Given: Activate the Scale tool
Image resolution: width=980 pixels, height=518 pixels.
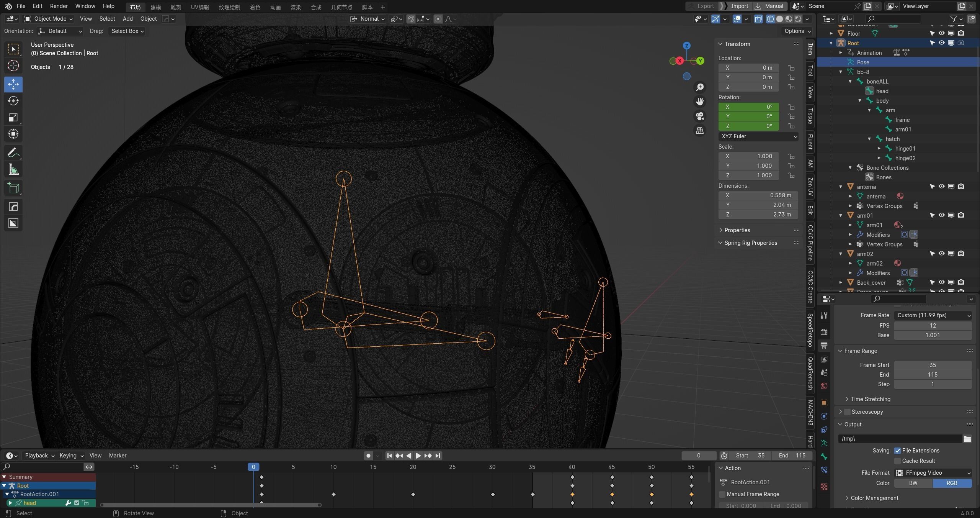Looking at the screenshot, I should (13, 117).
